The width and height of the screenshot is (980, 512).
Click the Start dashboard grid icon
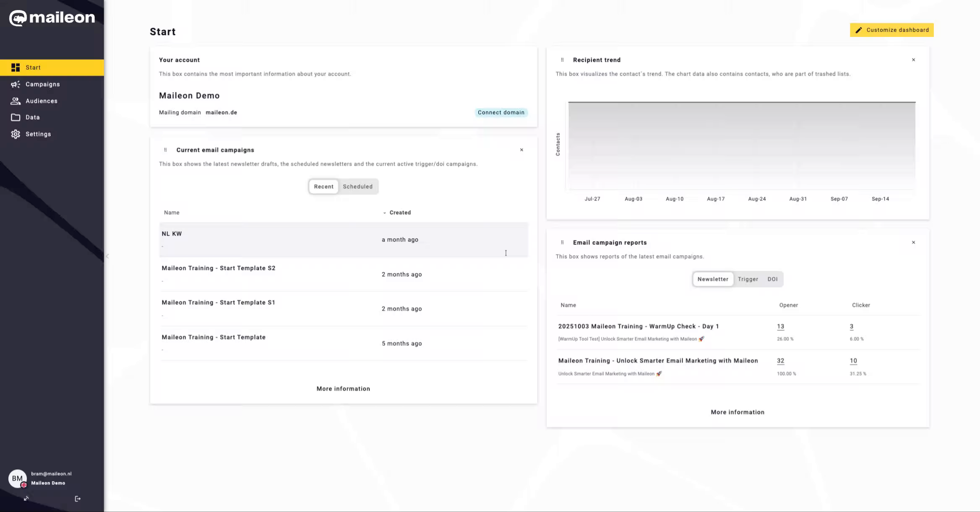pos(16,68)
